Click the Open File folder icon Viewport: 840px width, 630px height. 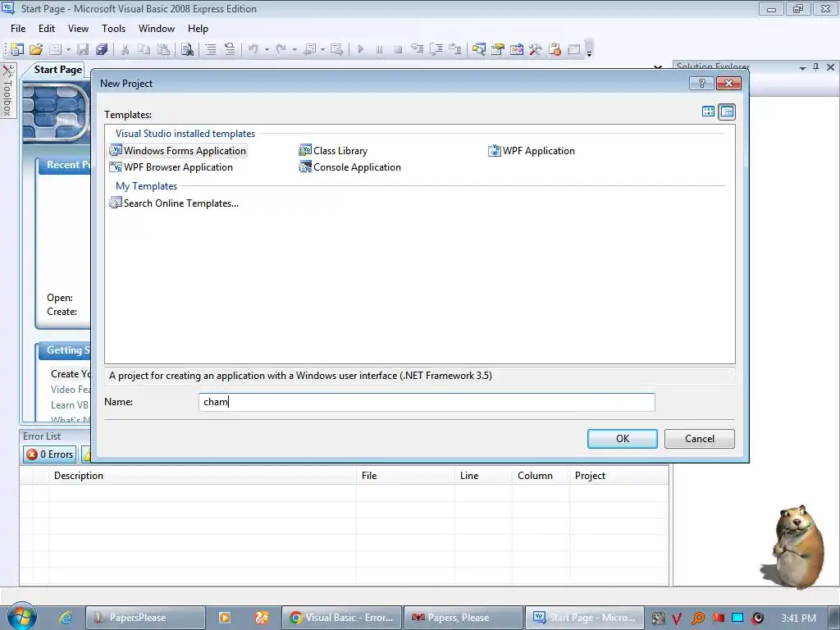coord(36,49)
